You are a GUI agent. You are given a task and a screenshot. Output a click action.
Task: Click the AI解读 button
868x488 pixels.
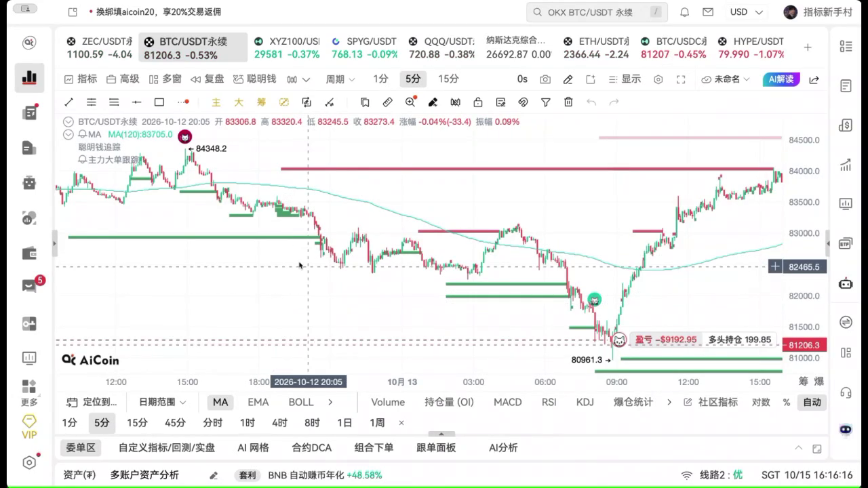point(781,79)
